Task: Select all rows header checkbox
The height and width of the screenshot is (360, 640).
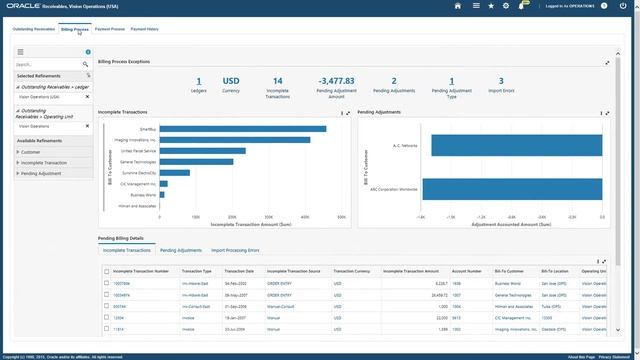Action: click(107, 271)
